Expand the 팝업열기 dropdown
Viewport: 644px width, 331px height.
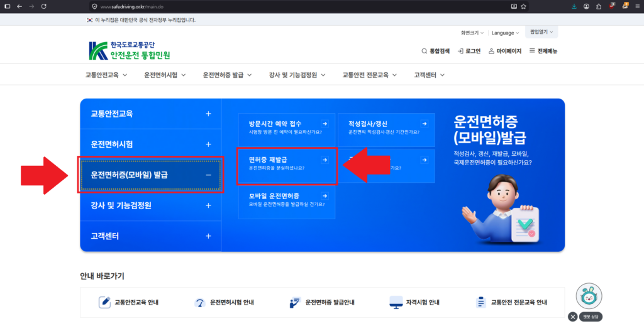click(541, 31)
